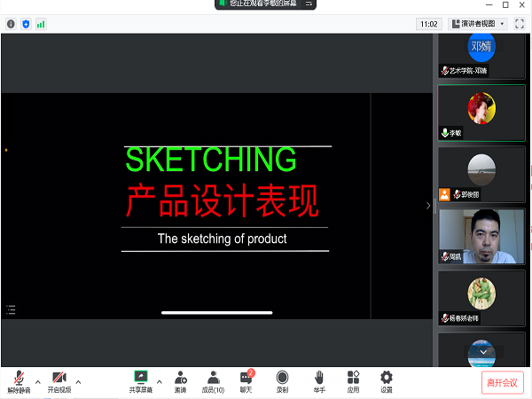The image size is (532, 399).
Task: Expand share screen options arrow
Action: (x=159, y=382)
